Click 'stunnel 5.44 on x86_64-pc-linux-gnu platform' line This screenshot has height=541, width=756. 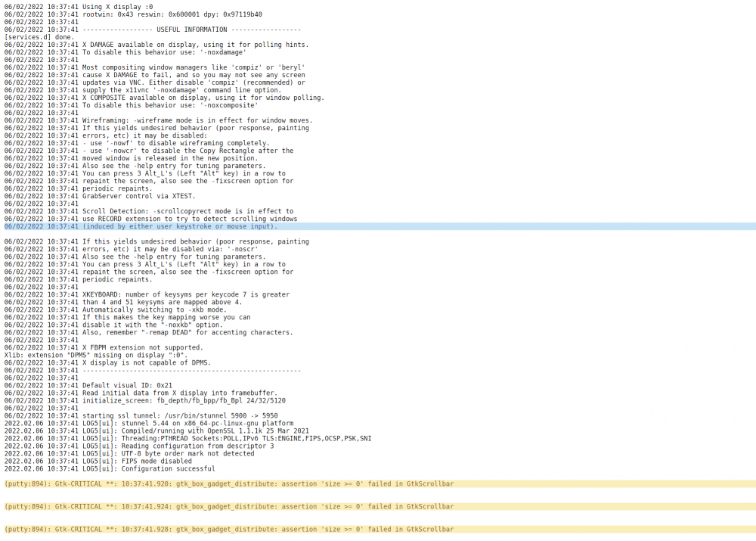[x=148, y=423]
